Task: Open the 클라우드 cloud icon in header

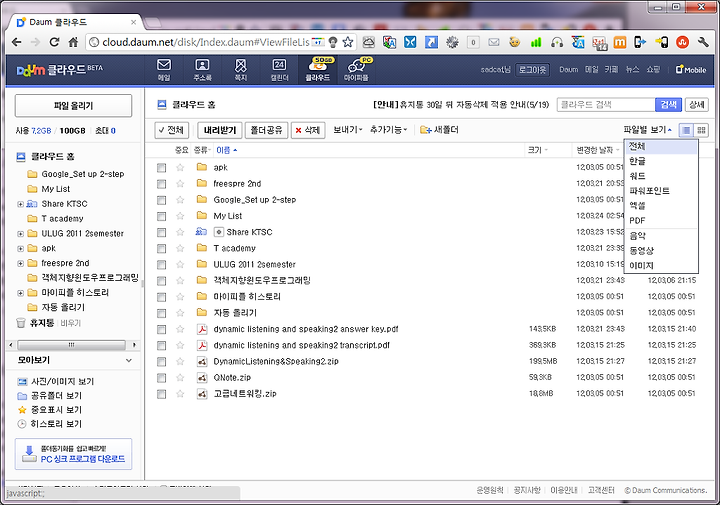Action: (318, 70)
